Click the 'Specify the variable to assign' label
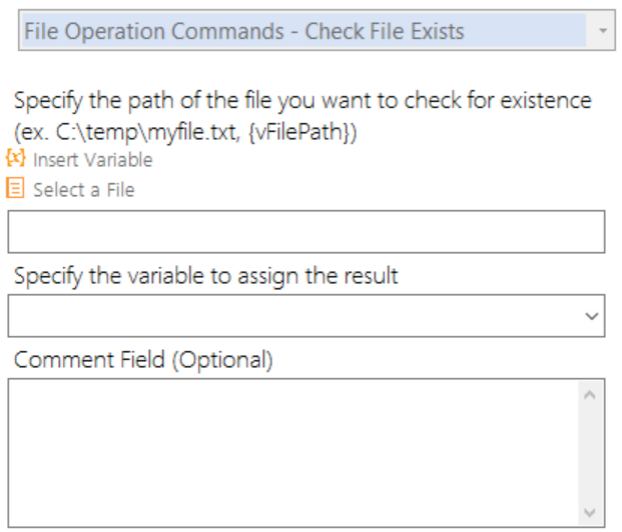The width and height of the screenshot is (622, 532). coord(206,276)
